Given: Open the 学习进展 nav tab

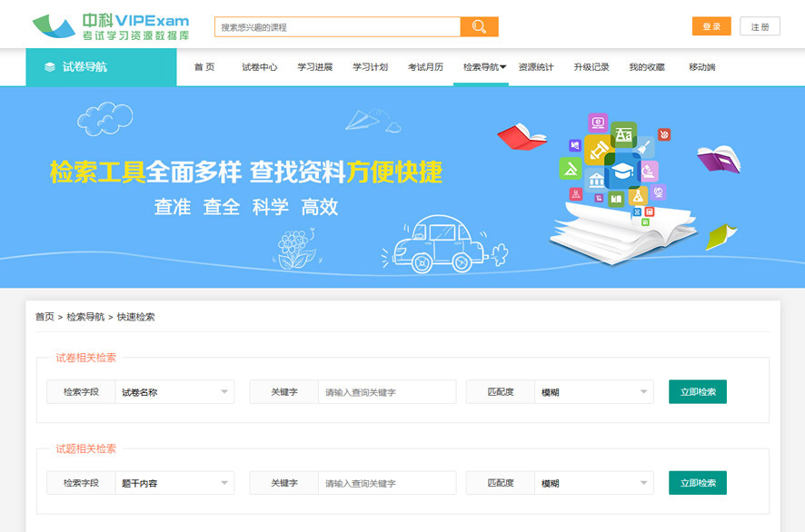Looking at the screenshot, I should pyautogui.click(x=314, y=66).
